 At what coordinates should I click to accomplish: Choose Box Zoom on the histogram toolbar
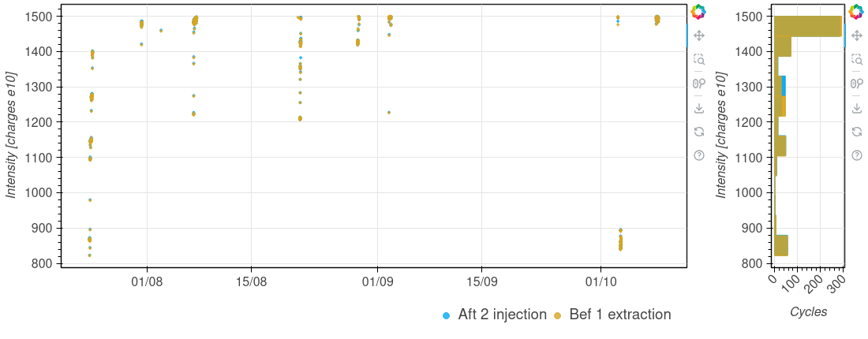point(856,59)
